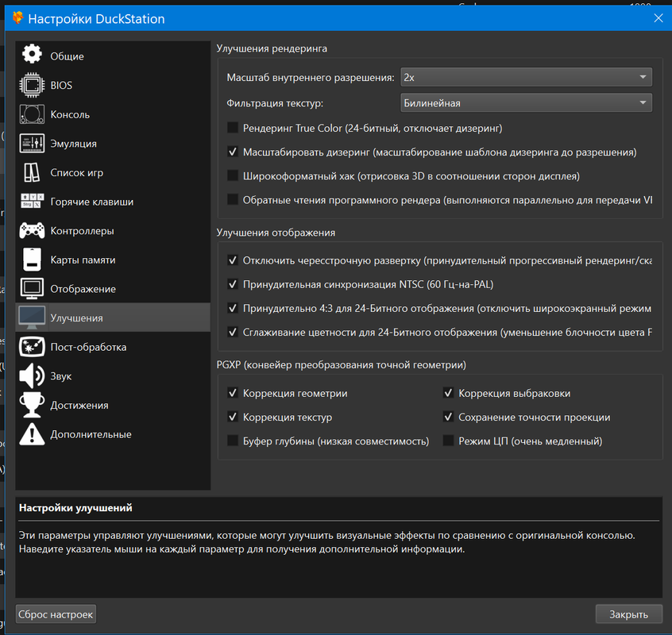Open Горячие клавиши settings
Screen dimensions: 672x635
(113, 202)
